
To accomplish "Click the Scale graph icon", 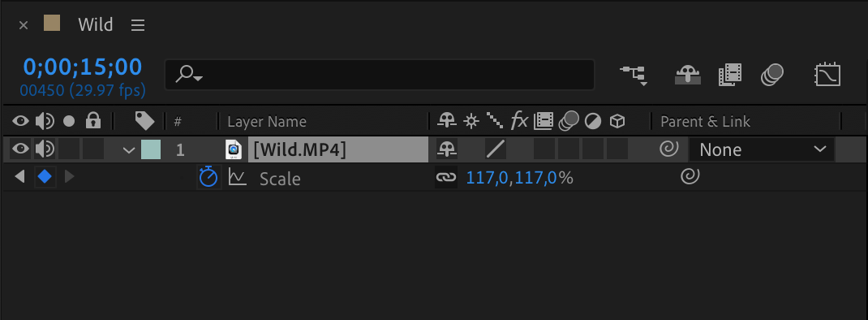I will pos(238,178).
